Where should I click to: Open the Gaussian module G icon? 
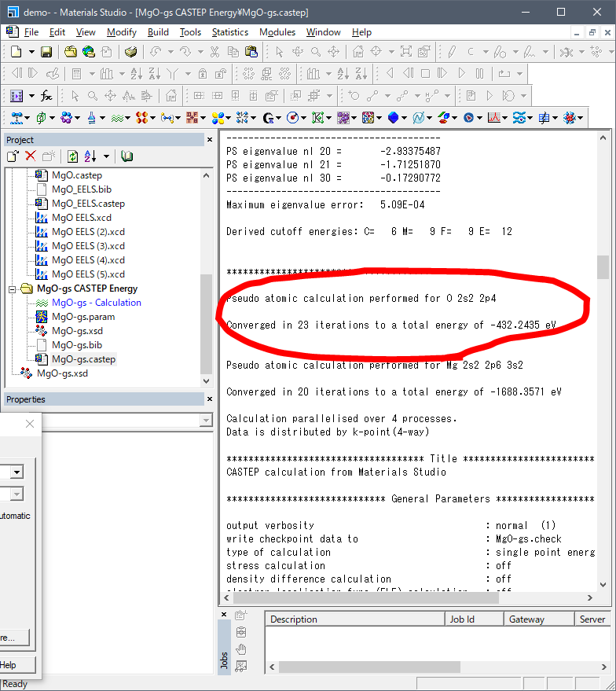click(x=268, y=118)
